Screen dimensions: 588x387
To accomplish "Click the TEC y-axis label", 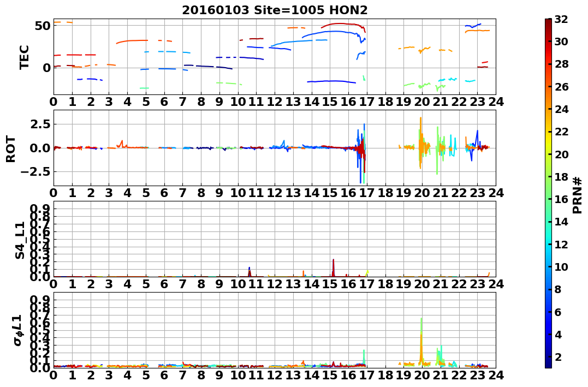I will click(25, 57).
